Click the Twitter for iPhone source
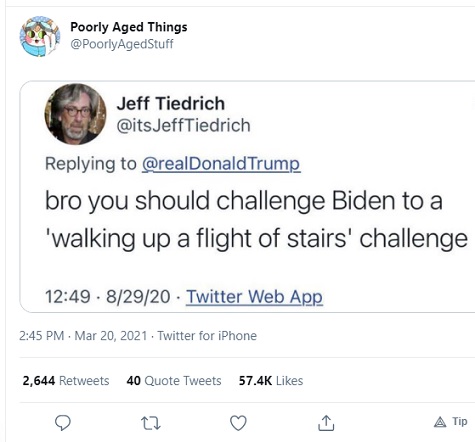 tap(207, 336)
